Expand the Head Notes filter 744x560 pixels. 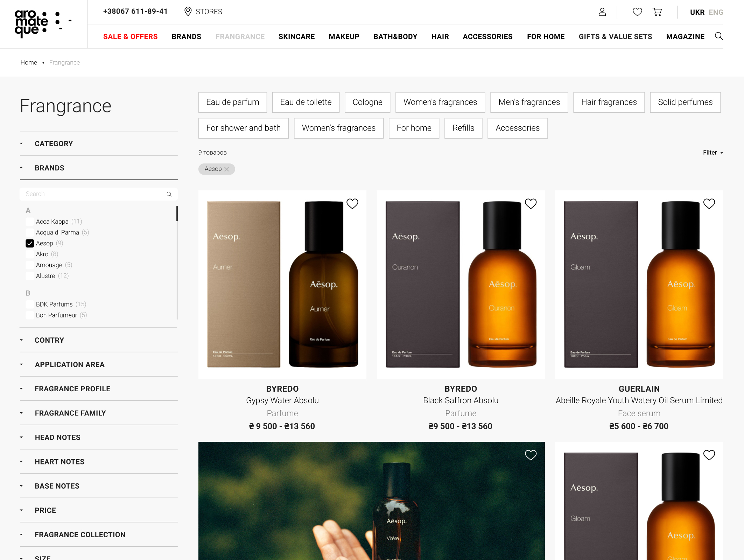[99, 437]
